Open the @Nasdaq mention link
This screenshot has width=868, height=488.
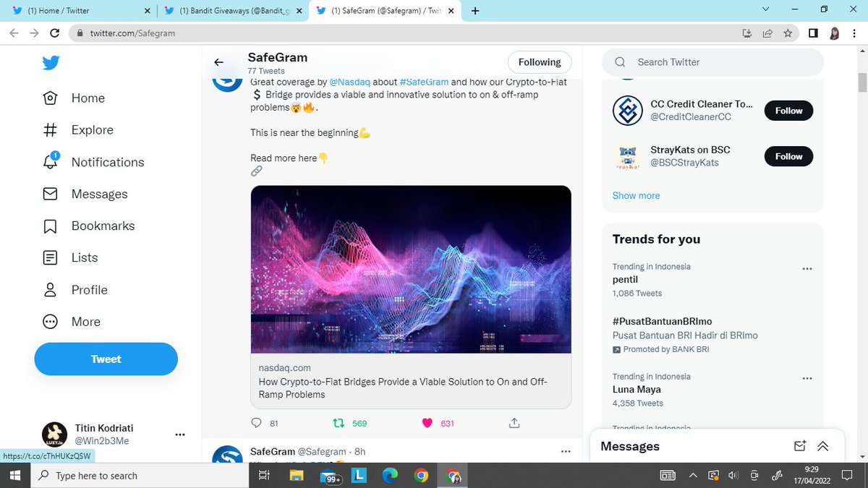pos(350,82)
